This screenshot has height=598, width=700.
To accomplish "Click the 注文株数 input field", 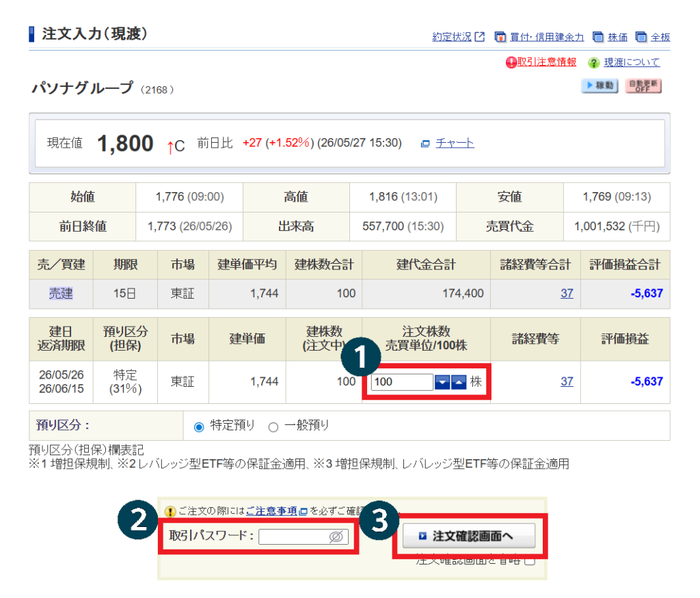I will (402, 382).
